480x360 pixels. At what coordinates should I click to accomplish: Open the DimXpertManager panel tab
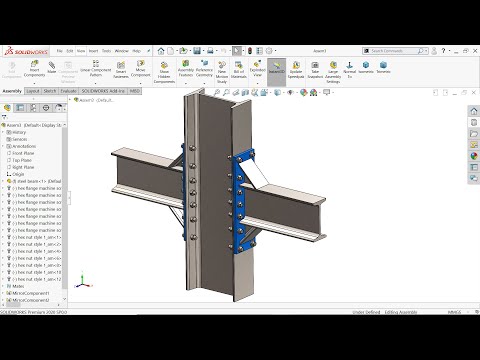(x=46, y=108)
